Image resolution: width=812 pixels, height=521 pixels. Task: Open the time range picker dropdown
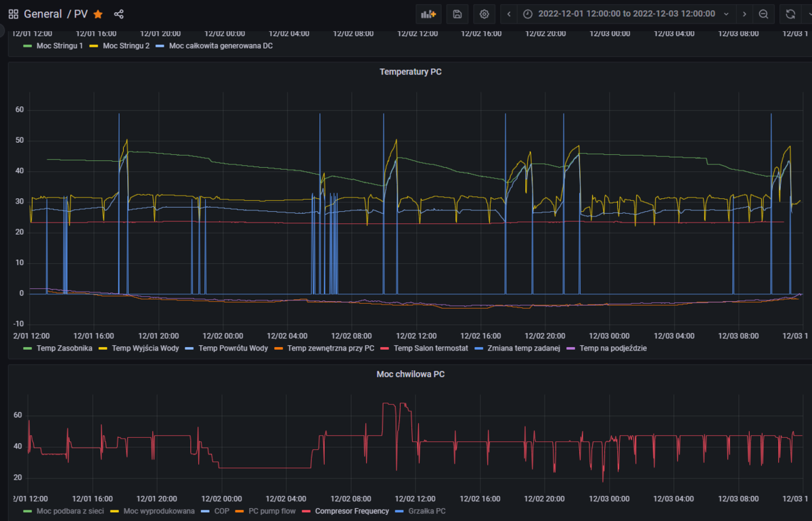point(626,14)
